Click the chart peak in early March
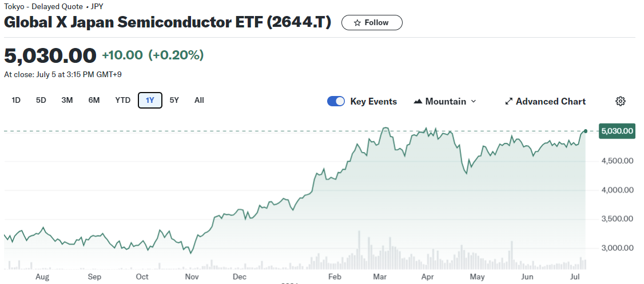Image resolution: width=644 pixels, height=284 pixels. coord(385,128)
